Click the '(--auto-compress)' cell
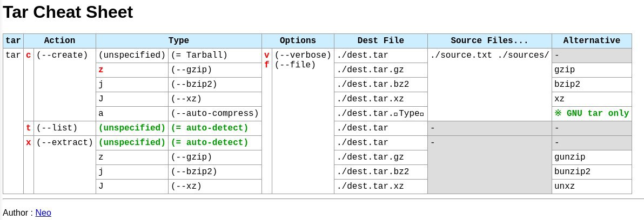The width and height of the screenshot is (644, 220). [x=215, y=113]
